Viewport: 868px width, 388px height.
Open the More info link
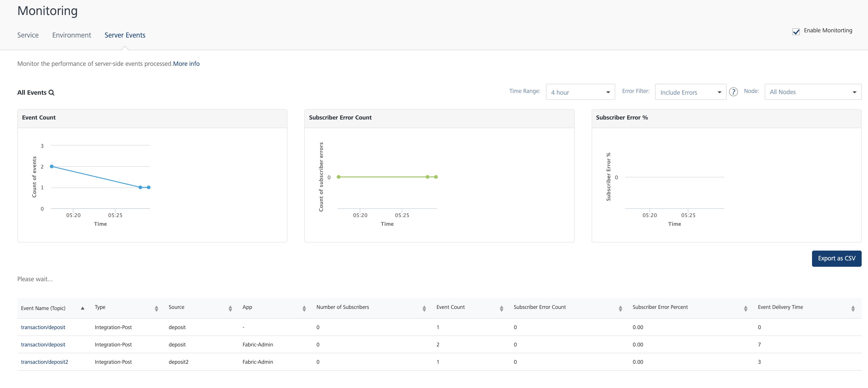click(186, 64)
